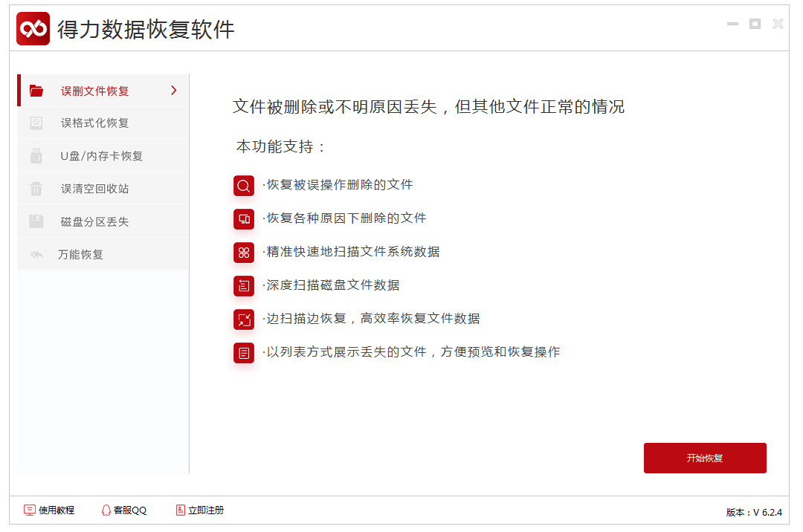
Task: Click the document icon next to 深度扫描磁盘文件数据
Action: [244, 286]
